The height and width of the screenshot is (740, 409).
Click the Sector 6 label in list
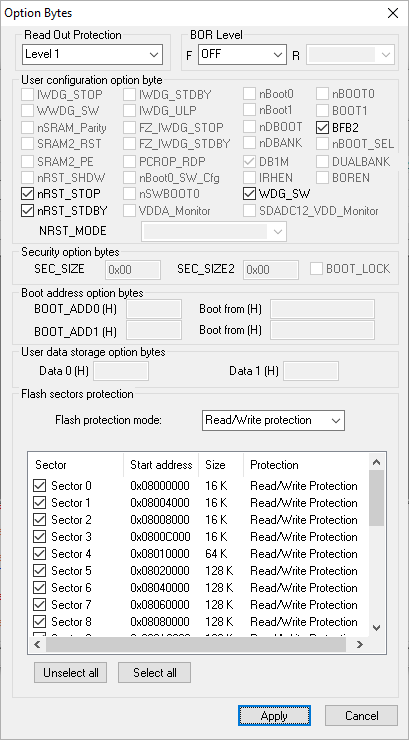click(71, 588)
